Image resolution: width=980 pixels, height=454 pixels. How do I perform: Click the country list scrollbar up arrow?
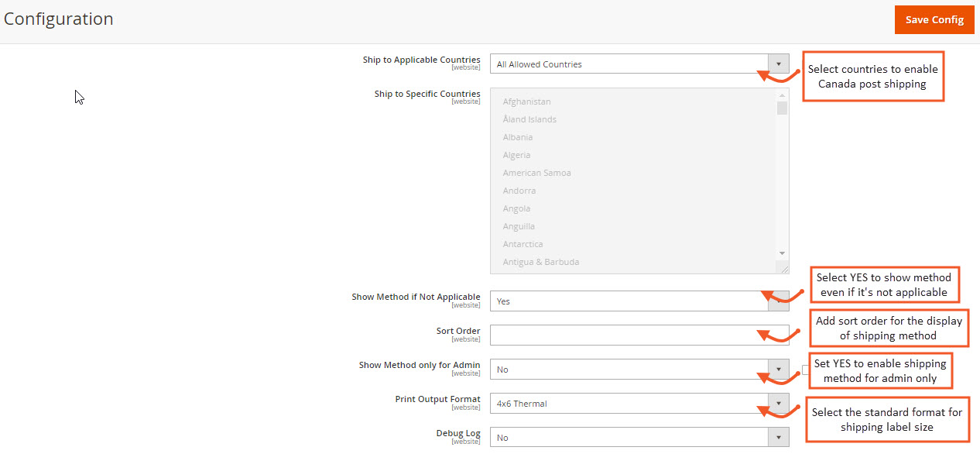coord(782,95)
